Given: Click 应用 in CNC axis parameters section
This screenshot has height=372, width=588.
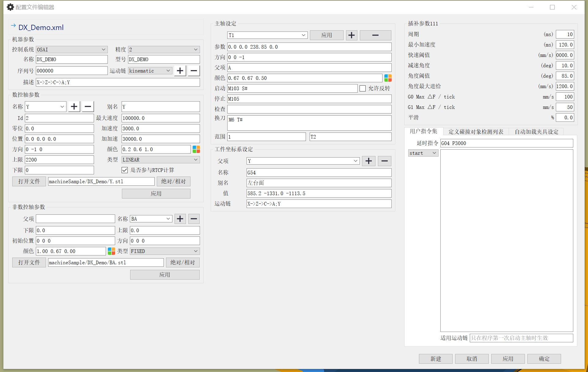Looking at the screenshot, I should pyautogui.click(x=156, y=194).
